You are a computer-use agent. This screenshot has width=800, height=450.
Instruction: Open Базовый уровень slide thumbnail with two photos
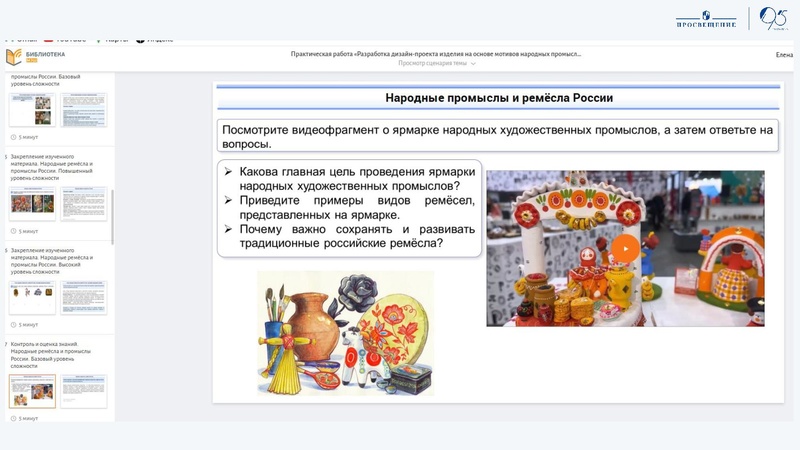(32, 110)
